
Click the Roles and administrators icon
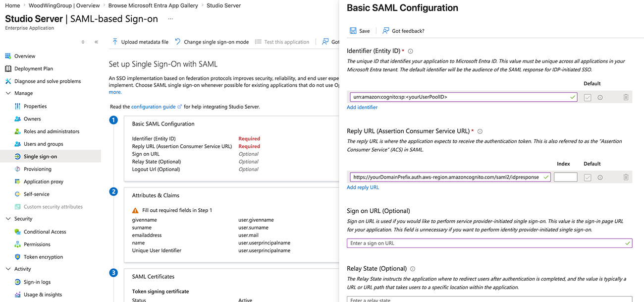[x=18, y=131]
